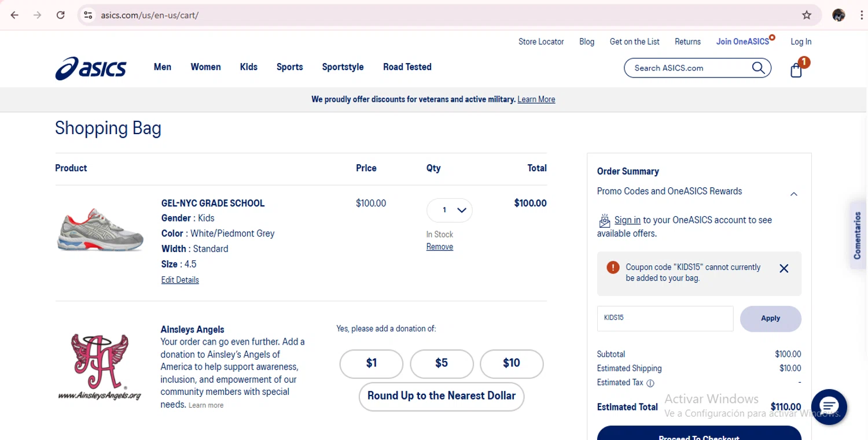
Task: Open the Kids menu
Action: pyautogui.click(x=249, y=67)
